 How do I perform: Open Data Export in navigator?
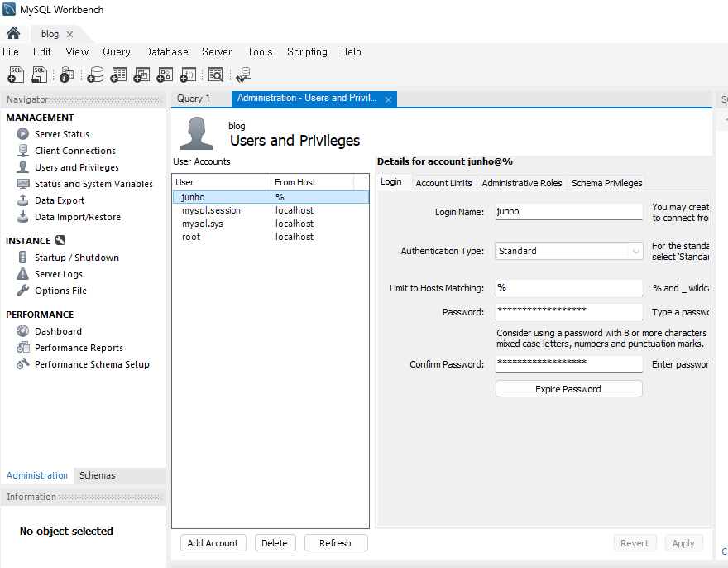[60, 200]
